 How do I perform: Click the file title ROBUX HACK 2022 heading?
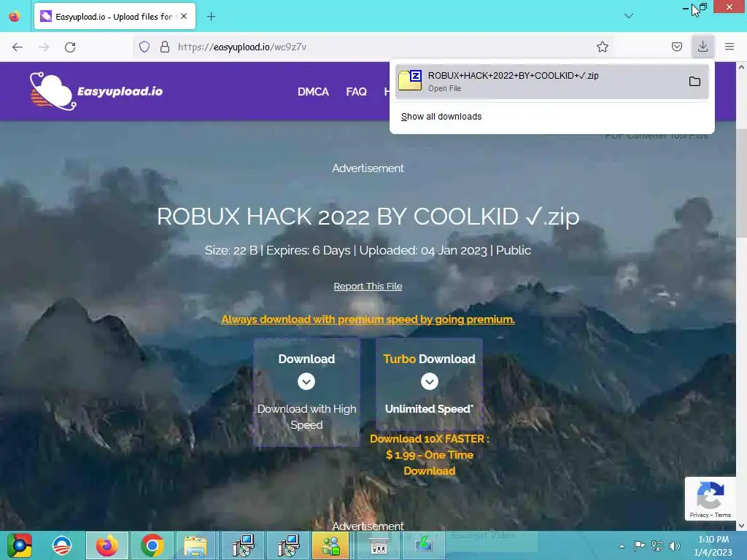pos(368,217)
